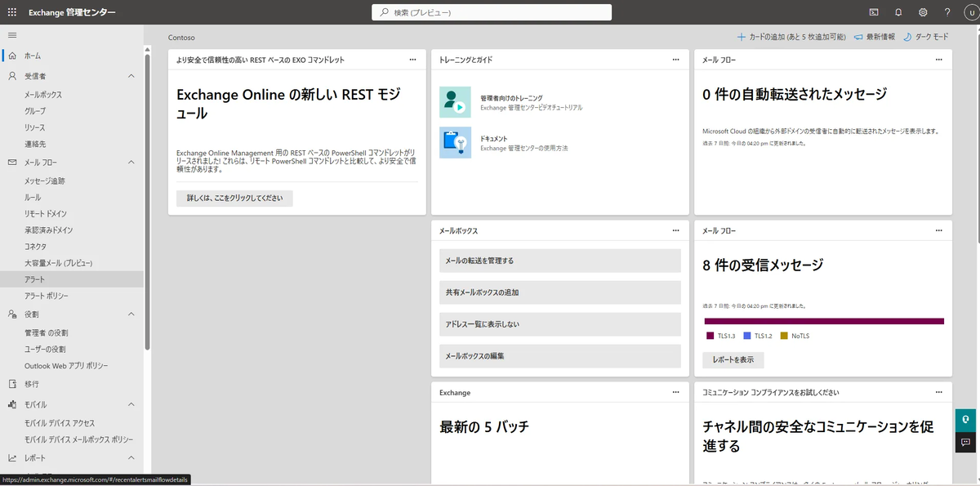The image size is (980, 486).
Task: Open 管理者 の役割 in the sidebar
Action: tap(47, 333)
